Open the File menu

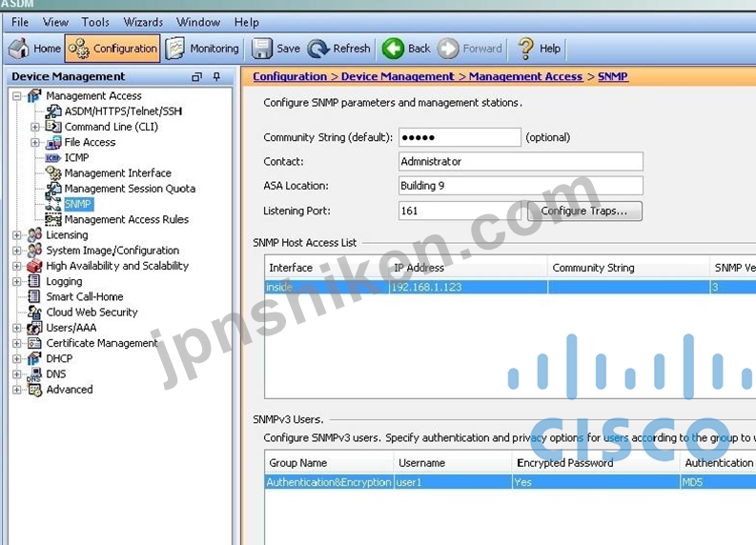pyautogui.click(x=20, y=22)
